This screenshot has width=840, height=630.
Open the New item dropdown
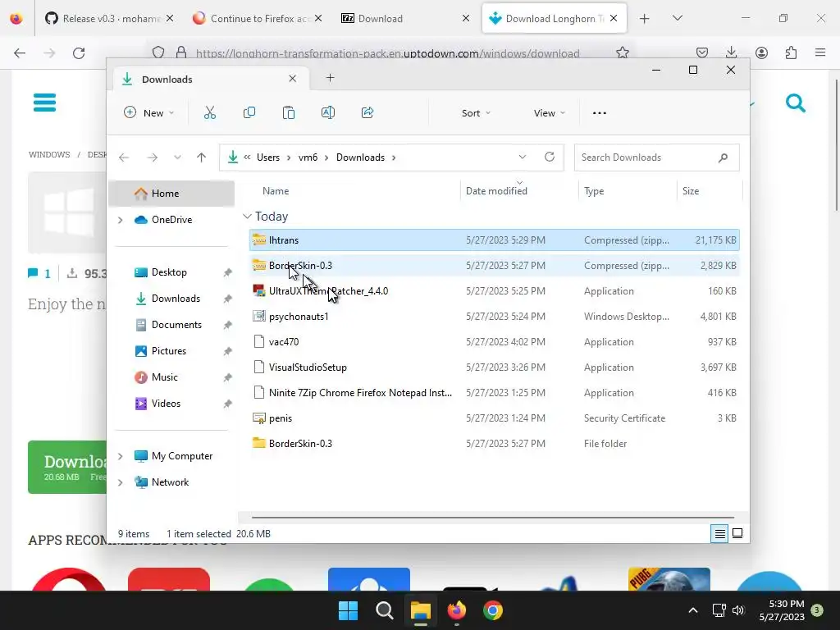149,113
